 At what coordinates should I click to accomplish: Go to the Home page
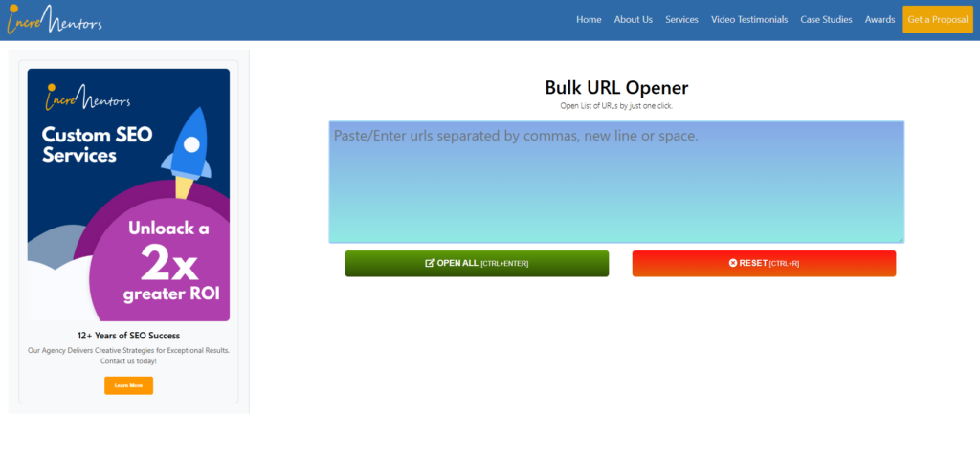589,20
